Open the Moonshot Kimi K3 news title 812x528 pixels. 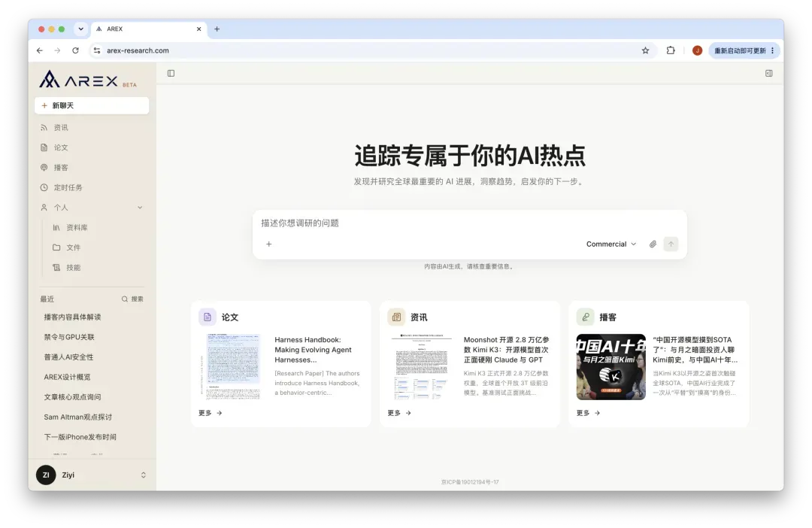point(507,350)
